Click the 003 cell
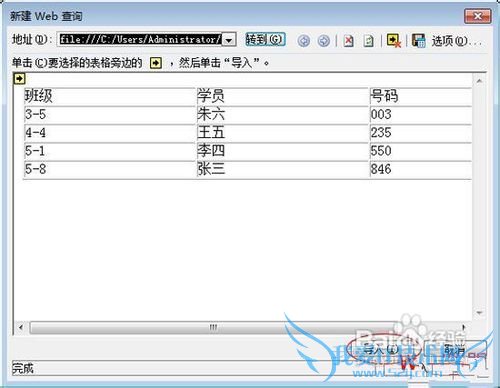The height and width of the screenshot is (388, 500). click(x=421, y=115)
